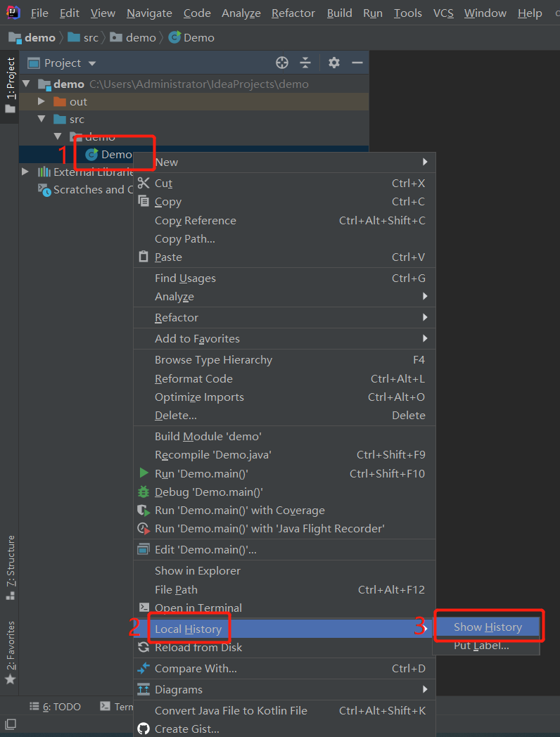Image resolution: width=560 pixels, height=737 pixels.
Task: Select Optimize Imports
Action: (x=284, y=397)
